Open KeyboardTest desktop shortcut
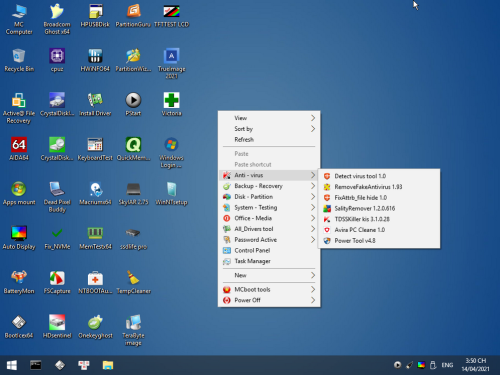Image resolution: width=500 pixels, height=375 pixels. coord(95,149)
